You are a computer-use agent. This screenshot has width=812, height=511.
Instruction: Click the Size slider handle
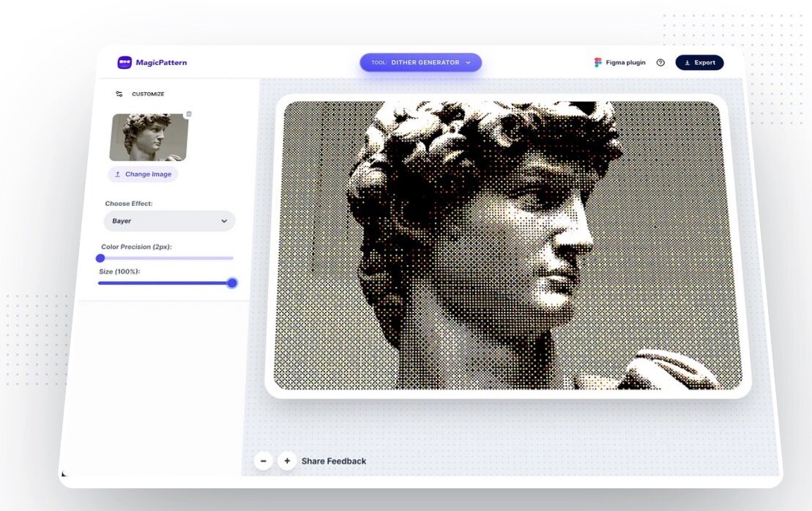point(232,283)
